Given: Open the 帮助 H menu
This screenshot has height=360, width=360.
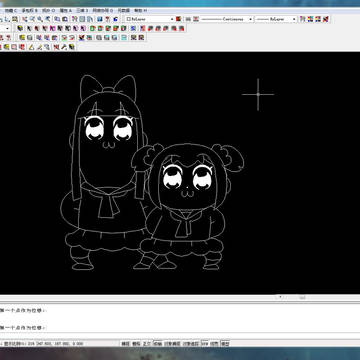Looking at the screenshot, I should (x=141, y=11).
